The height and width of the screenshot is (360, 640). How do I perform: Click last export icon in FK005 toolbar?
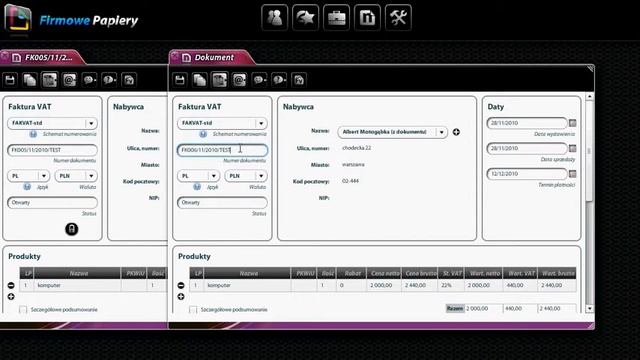coord(129,80)
